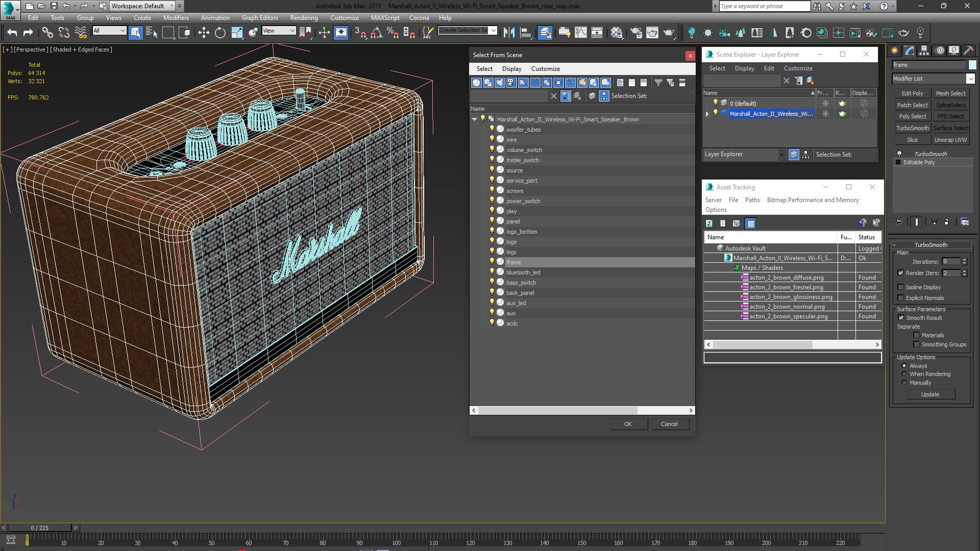Screen dimensions: 980x551
Task: Enable Explicit Normals checkbox
Action: 900,298
